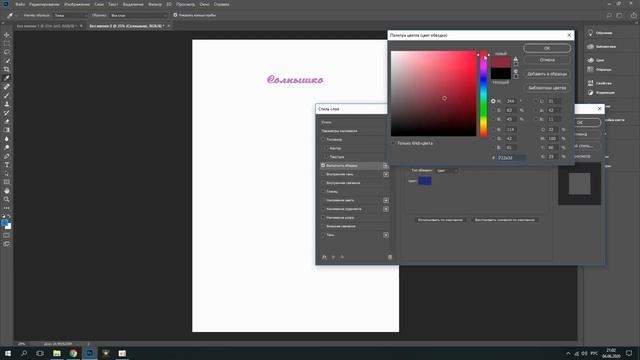This screenshot has height=360, width=640.
Task: Enable 'Тиснение' effect checkbox
Action: 323,140
